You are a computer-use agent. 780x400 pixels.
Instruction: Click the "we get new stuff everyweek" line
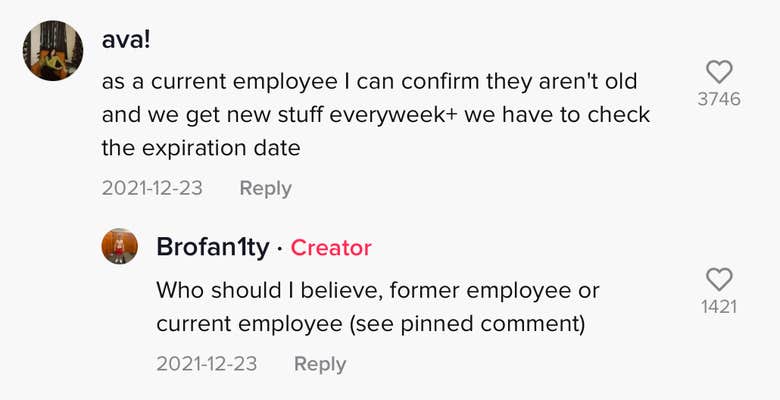click(376, 115)
